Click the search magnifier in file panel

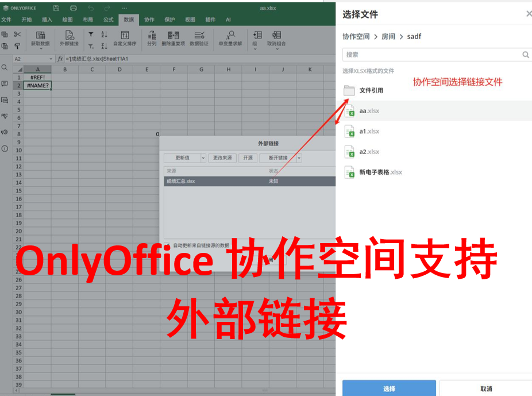point(526,55)
